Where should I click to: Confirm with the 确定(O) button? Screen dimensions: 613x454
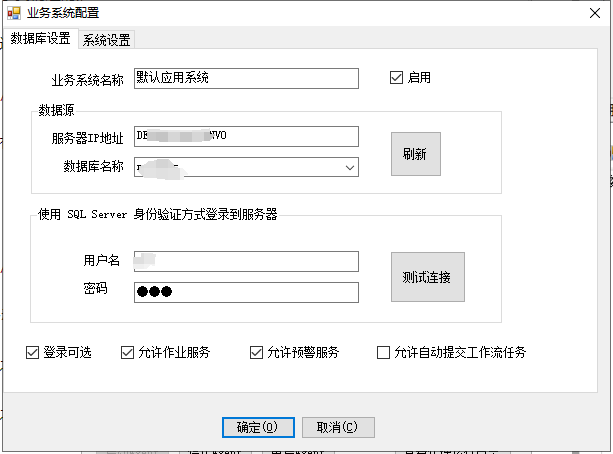click(x=257, y=427)
